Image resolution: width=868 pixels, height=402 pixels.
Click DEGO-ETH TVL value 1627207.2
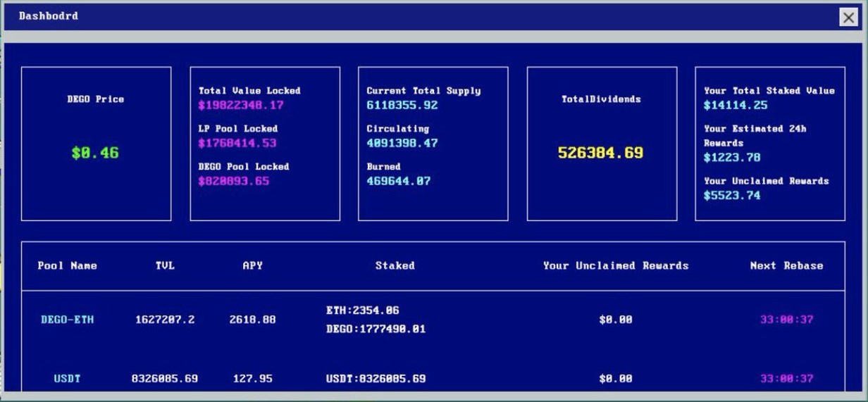coord(165,320)
